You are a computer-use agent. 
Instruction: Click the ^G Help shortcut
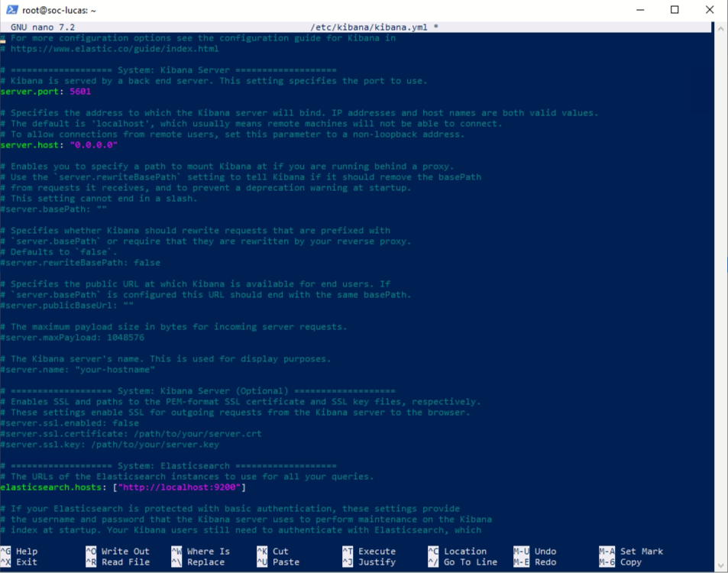19,551
